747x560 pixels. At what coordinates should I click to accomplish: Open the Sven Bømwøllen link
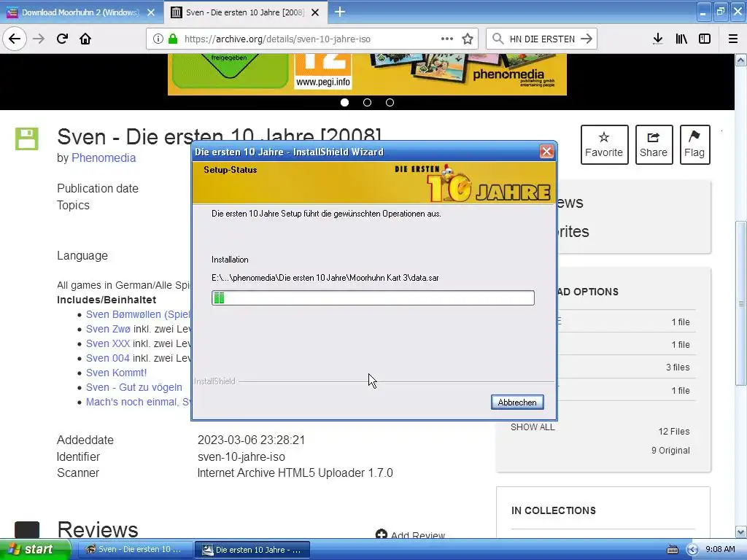point(138,314)
